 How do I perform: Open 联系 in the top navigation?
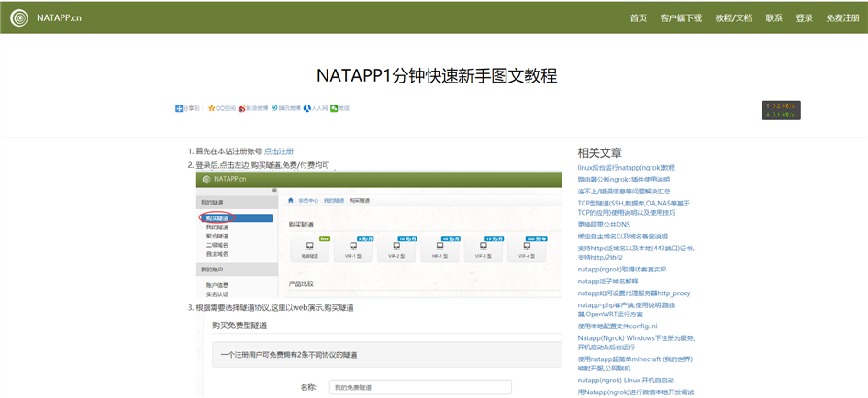click(773, 17)
